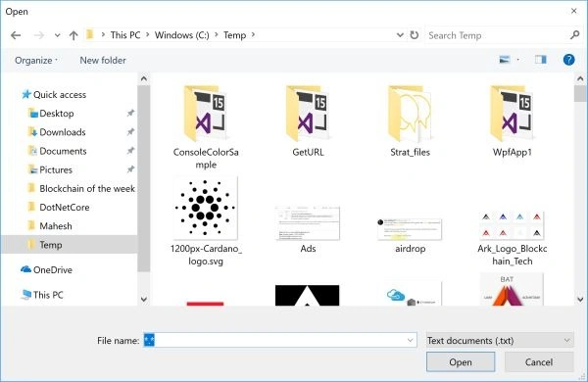Click the pin icon beside Pictures
Image resolution: width=588 pixels, height=382 pixels.
[130, 169]
